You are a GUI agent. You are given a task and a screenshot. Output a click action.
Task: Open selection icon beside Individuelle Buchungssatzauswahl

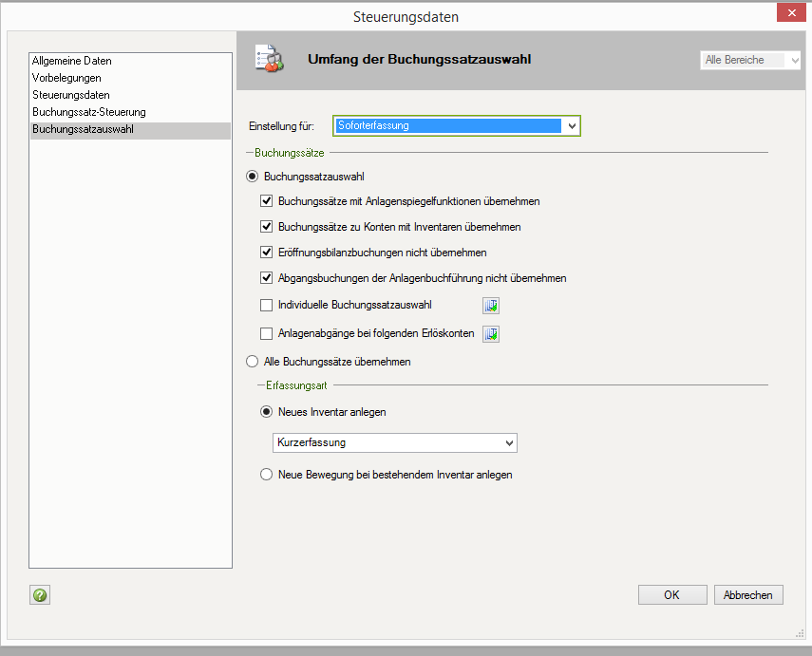491,306
